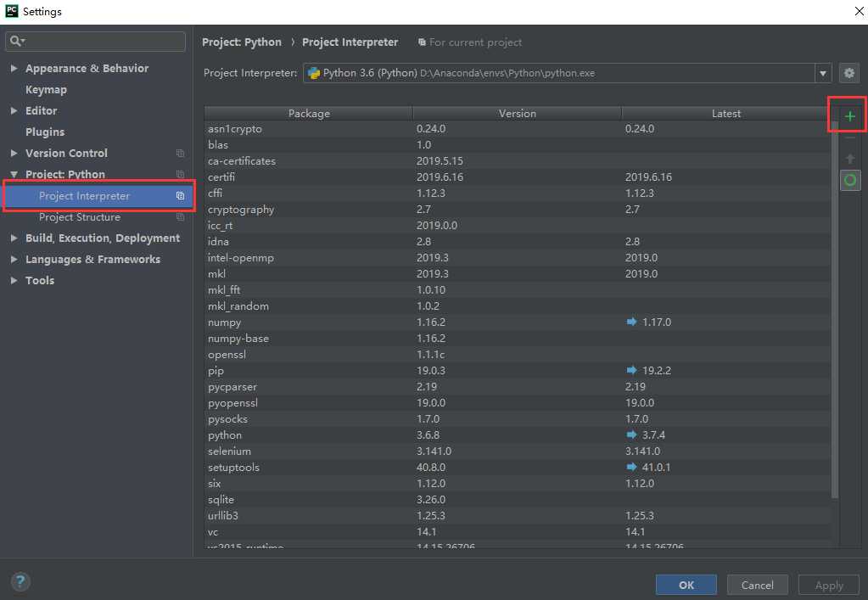This screenshot has width=868, height=600.
Task: Select the six package row
Action: pyautogui.click(x=517, y=483)
